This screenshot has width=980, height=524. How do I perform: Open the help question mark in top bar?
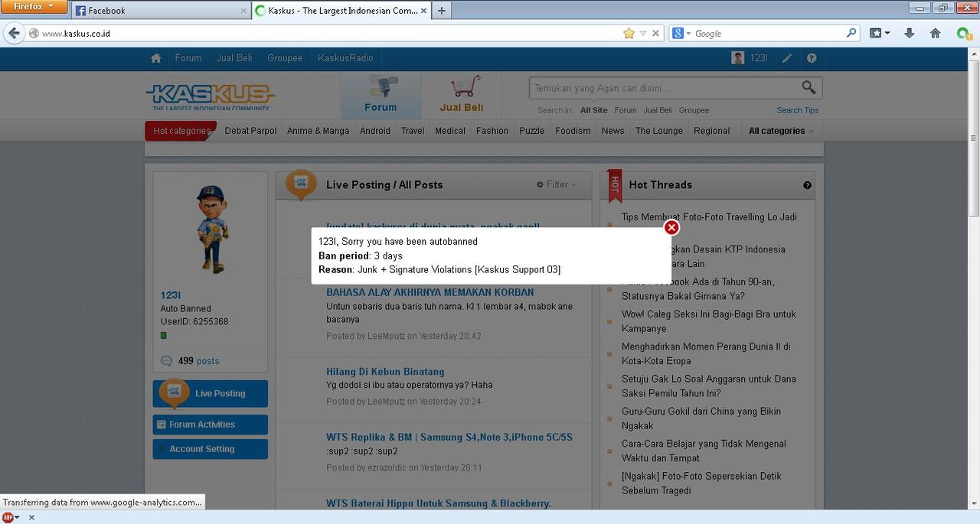point(812,58)
